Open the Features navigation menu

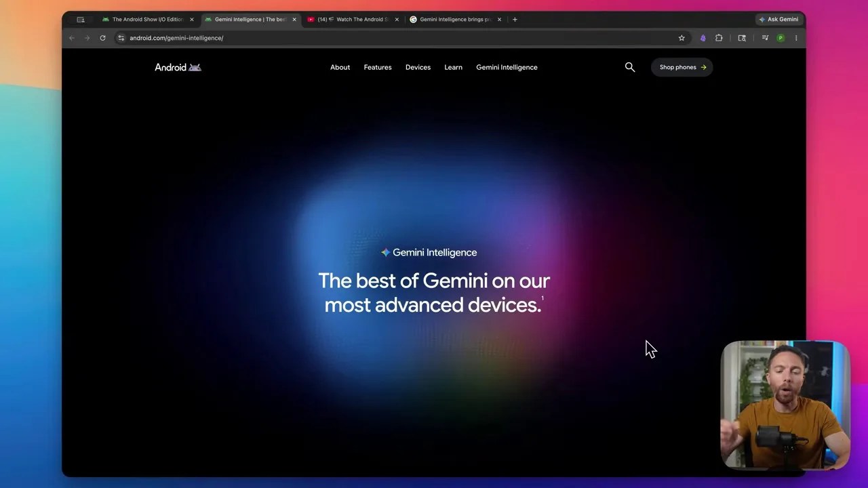tap(378, 67)
